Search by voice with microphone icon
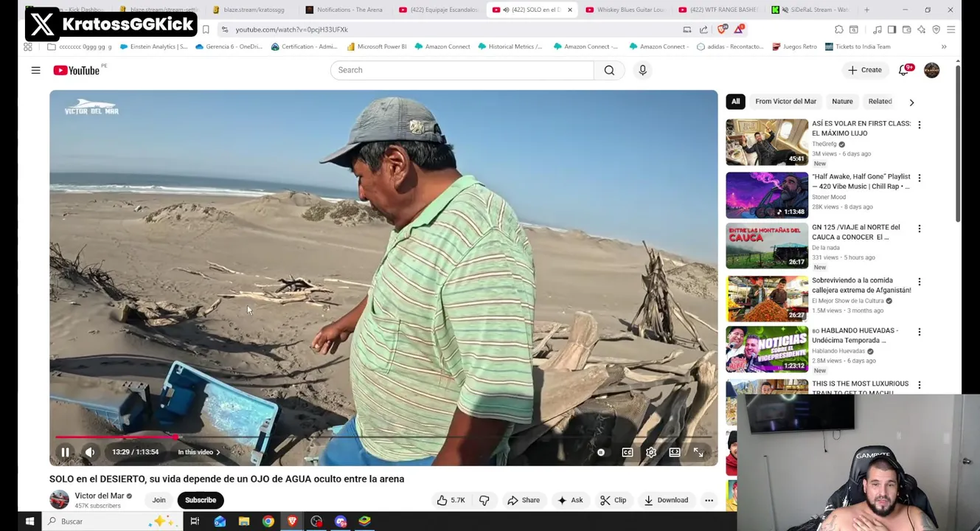The height and width of the screenshot is (531, 980). (x=642, y=70)
